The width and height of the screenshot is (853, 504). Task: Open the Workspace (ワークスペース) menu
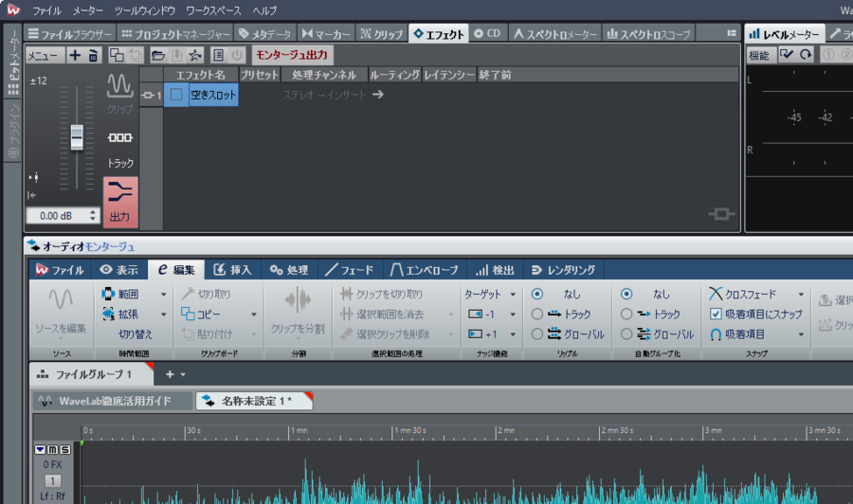pyautogui.click(x=213, y=10)
